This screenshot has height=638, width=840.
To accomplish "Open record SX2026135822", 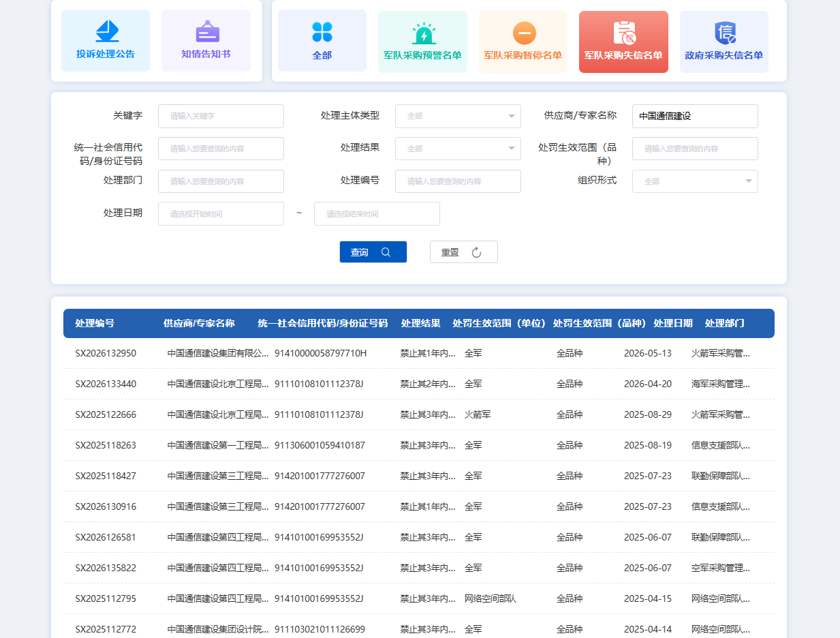I will point(106,568).
